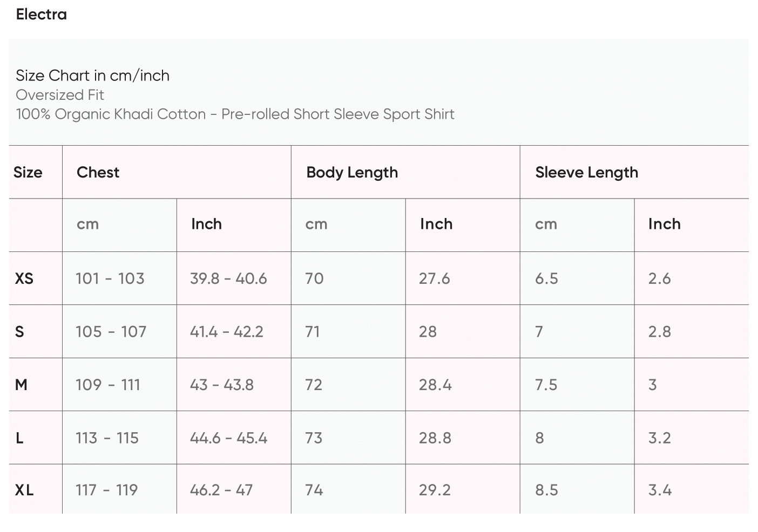Select the M size row label
The width and height of the screenshot is (758, 532).
point(22,385)
